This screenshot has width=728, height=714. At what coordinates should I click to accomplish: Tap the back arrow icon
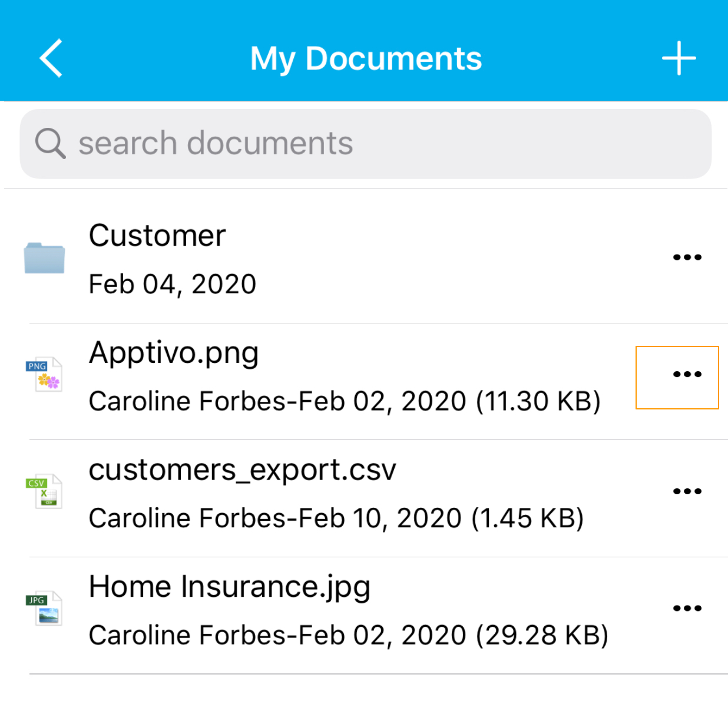(51, 58)
